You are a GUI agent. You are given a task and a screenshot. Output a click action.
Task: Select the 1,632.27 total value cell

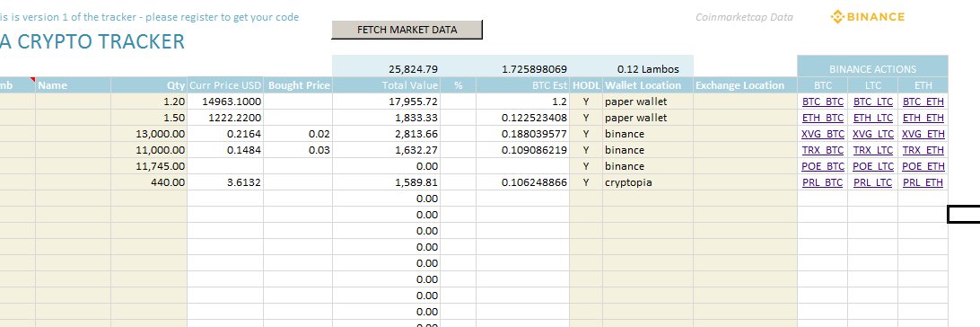tap(386, 150)
